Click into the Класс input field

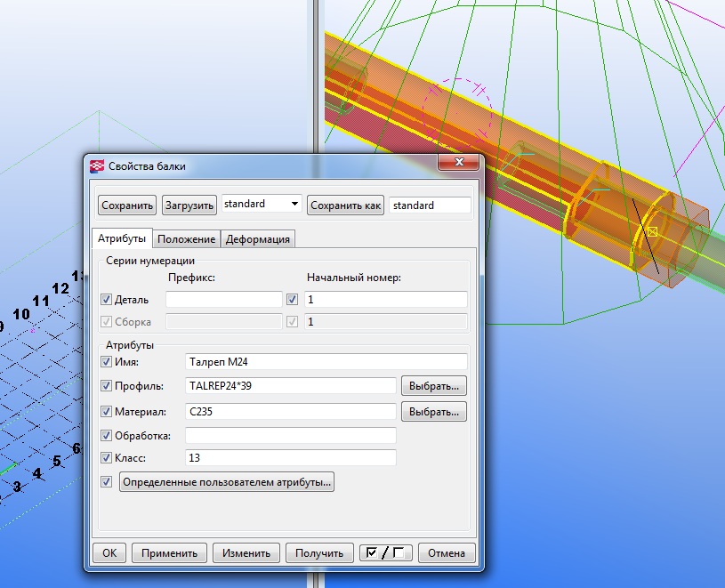click(290, 457)
